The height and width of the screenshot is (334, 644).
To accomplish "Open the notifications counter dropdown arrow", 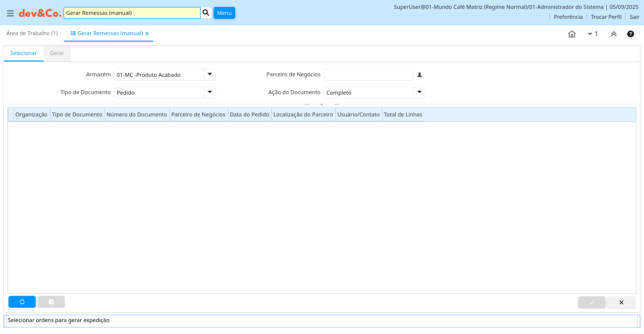I will click(x=590, y=34).
